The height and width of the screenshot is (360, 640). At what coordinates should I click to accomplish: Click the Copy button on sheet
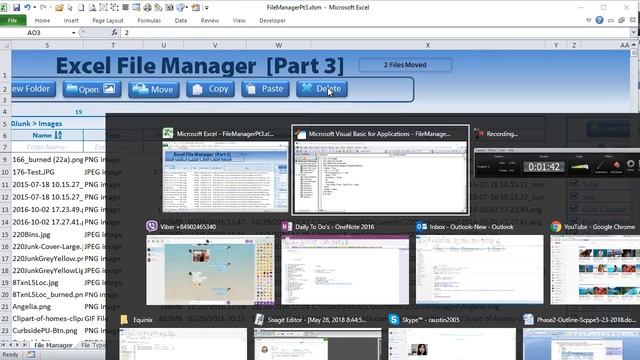click(x=211, y=89)
